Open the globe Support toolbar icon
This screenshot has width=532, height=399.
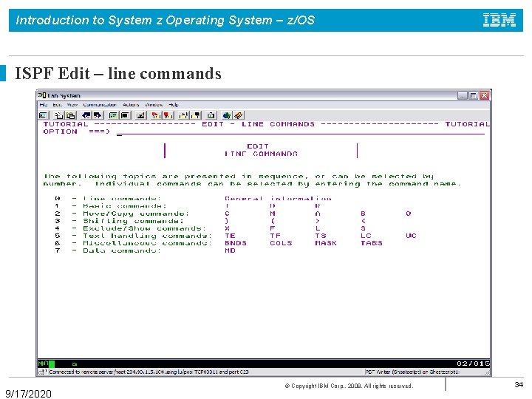click(227, 115)
